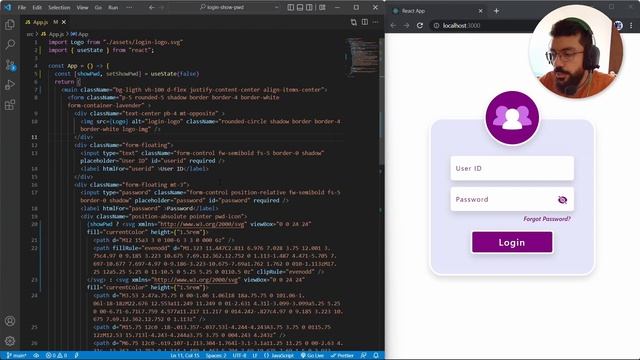Click the Prettier status bar item

pyautogui.click(x=342, y=356)
